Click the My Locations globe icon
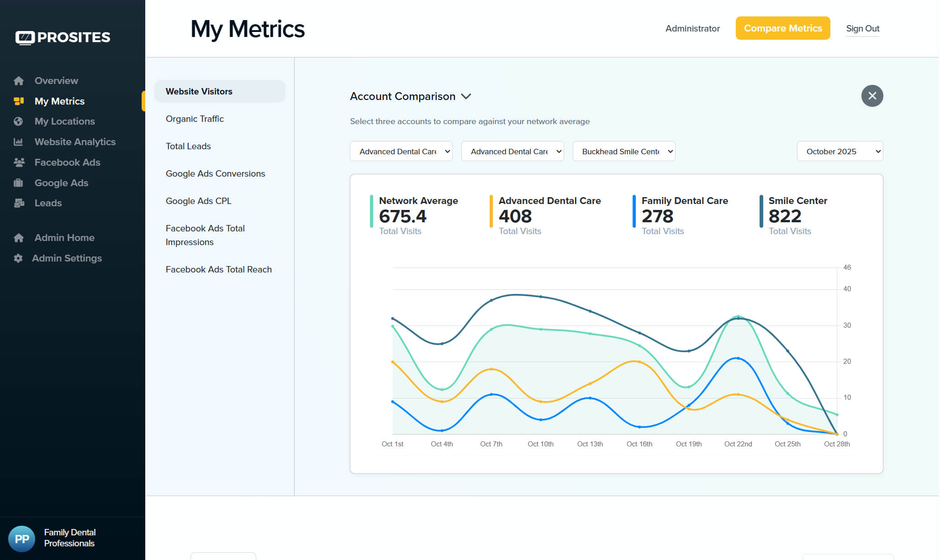This screenshot has width=940, height=560. pyautogui.click(x=18, y=121)
